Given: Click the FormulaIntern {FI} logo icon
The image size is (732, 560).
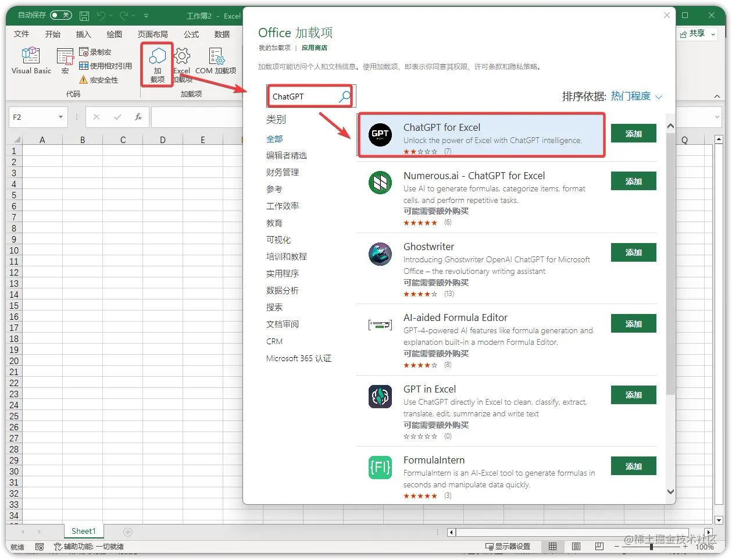Looking at the screenshot, I should click(380, 468).
